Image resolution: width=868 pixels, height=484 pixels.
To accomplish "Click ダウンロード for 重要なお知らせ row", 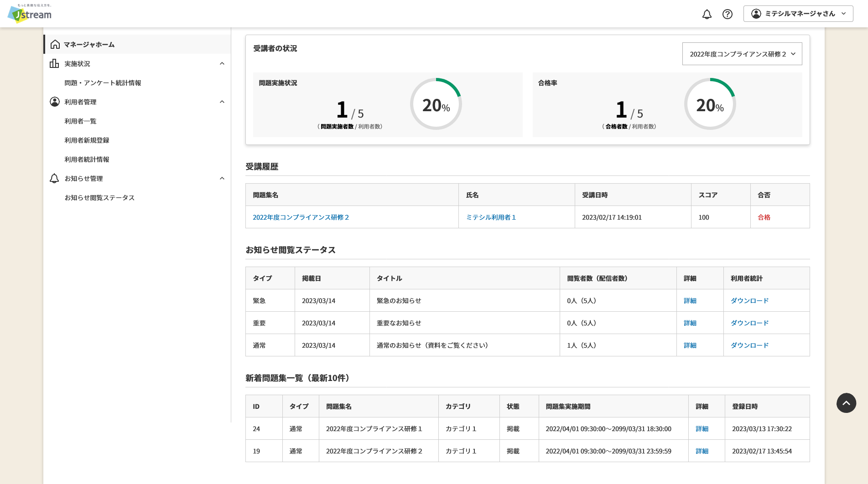I will click(750, 323).
